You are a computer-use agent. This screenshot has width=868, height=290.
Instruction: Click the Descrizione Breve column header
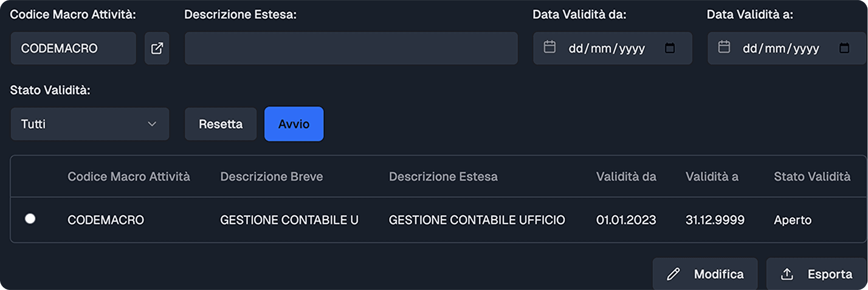coord(271,177)
